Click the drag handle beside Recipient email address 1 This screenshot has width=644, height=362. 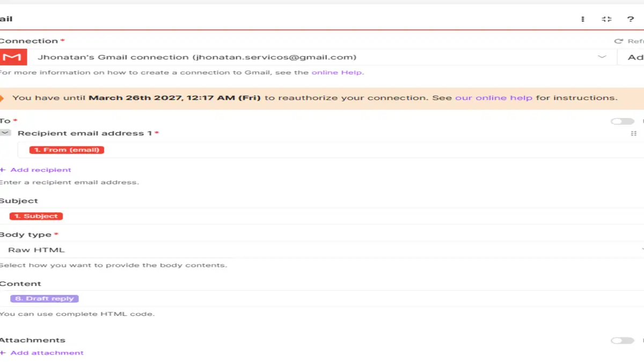point(634,133)
